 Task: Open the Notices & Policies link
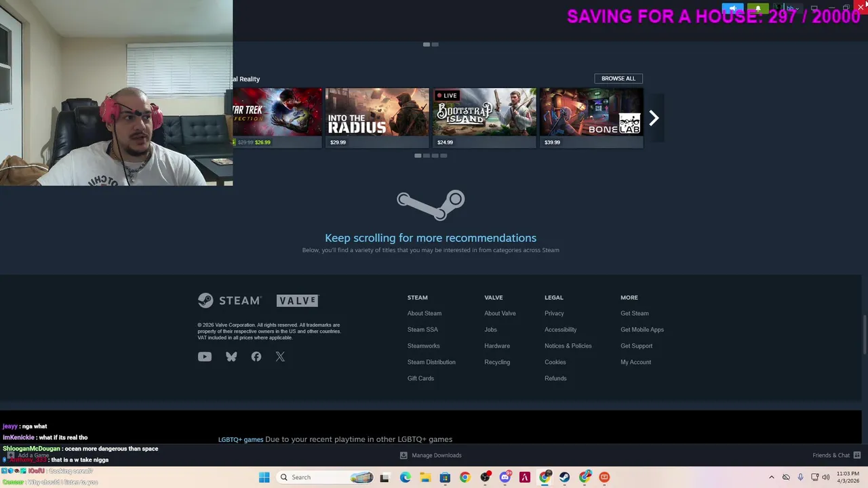click(568, 346)
